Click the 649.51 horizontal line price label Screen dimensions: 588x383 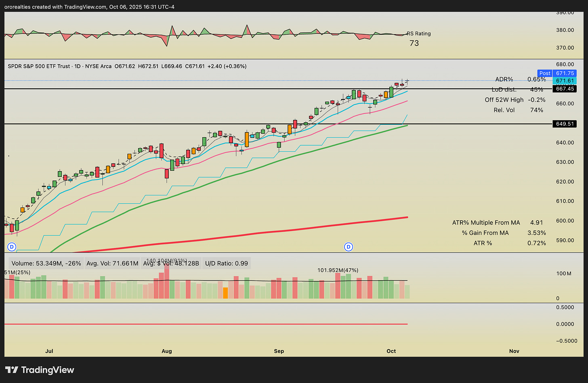coord(565,124)
